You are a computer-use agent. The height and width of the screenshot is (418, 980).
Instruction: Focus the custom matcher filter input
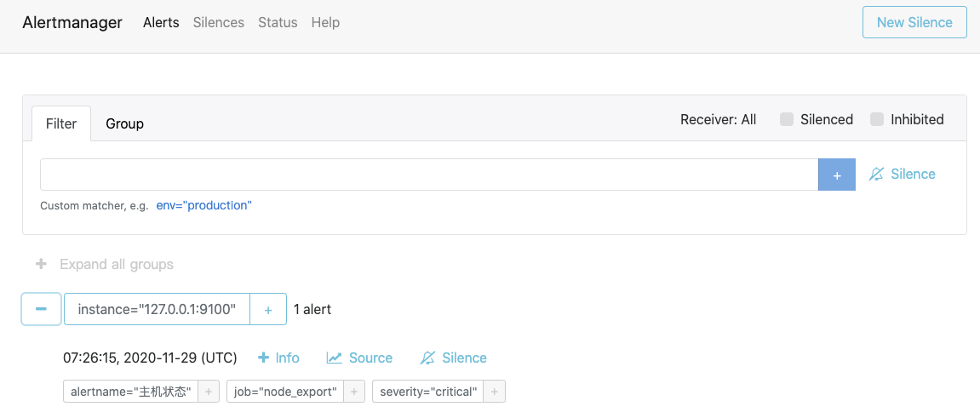pyautogui.click(x=428, y=175)
